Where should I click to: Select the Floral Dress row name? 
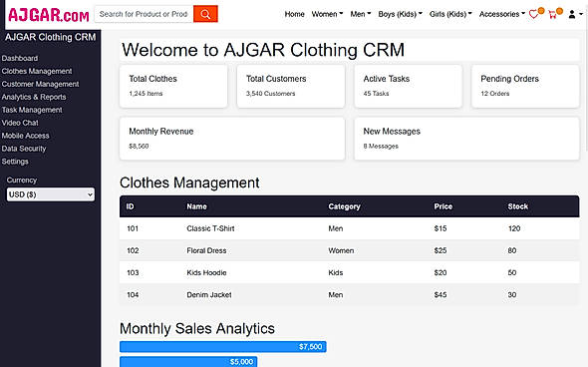[206, 250]
